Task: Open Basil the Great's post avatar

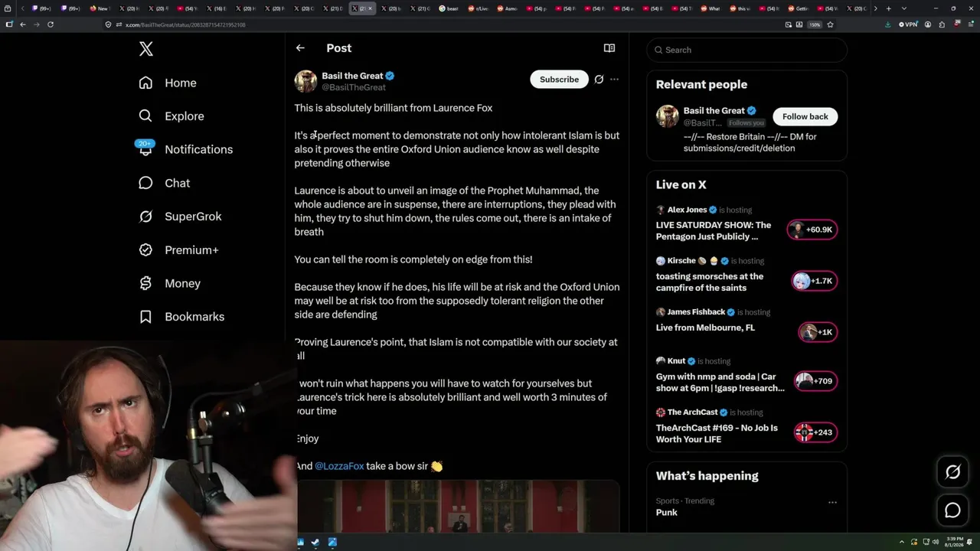Action: [305, 81]
